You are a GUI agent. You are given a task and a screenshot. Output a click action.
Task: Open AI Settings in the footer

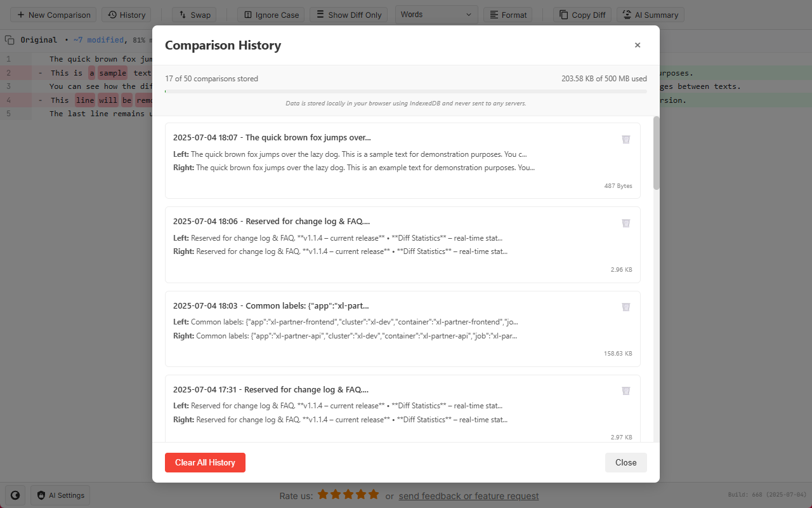[60, 495]
